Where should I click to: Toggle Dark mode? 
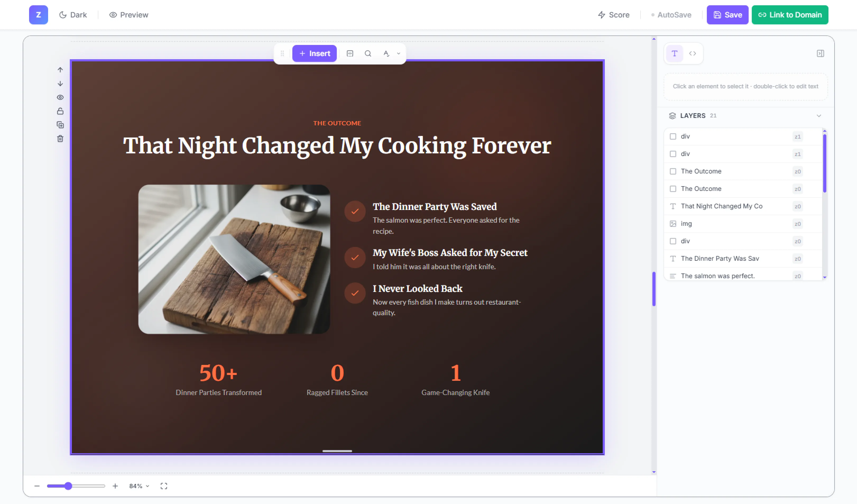[x=73, y=15]
